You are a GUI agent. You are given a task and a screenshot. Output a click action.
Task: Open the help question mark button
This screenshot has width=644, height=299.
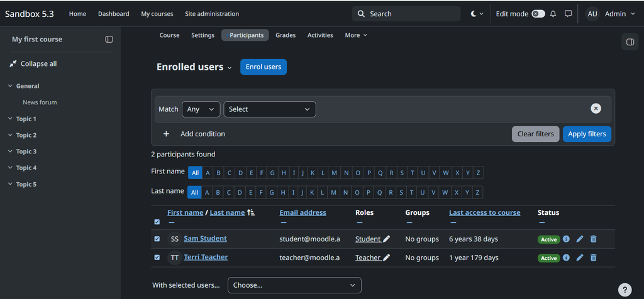click(625, 290)
